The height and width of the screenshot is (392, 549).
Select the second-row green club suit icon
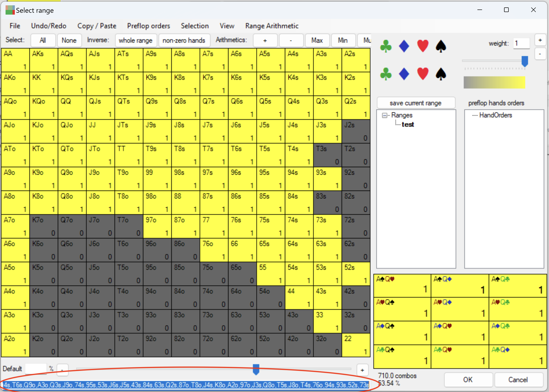(x=386, y=74)
